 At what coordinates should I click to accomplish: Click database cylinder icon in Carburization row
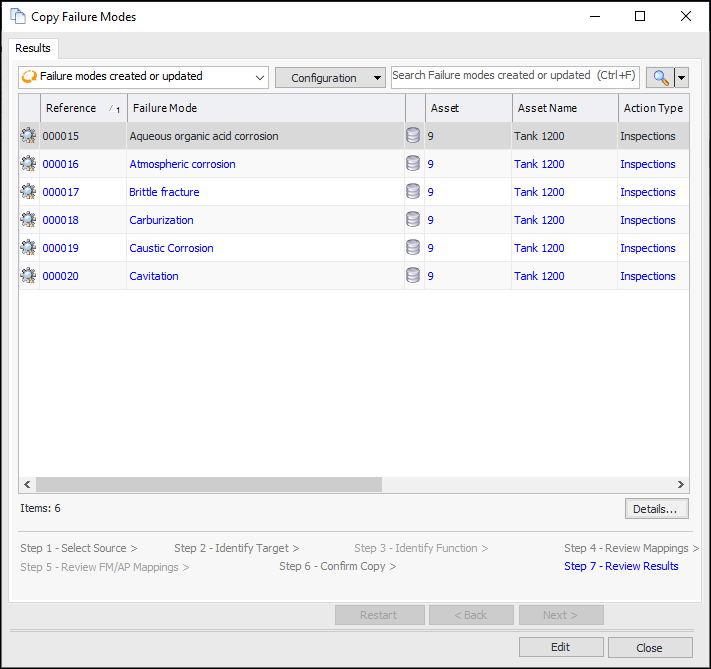[413, 220]
